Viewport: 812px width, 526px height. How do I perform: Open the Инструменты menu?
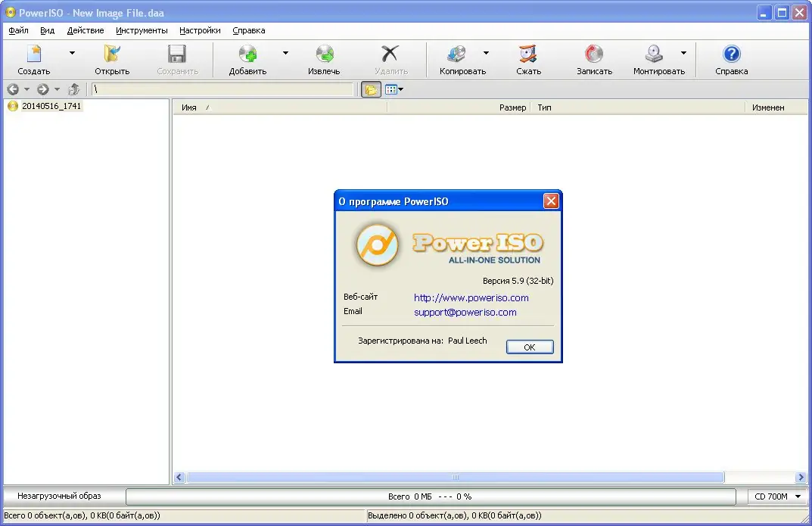(142, 30)
